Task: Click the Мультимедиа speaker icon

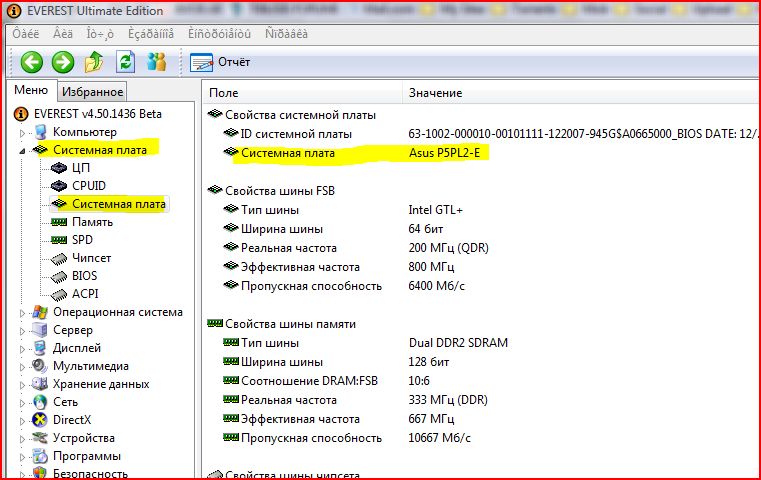Action: tap(40, 365)
